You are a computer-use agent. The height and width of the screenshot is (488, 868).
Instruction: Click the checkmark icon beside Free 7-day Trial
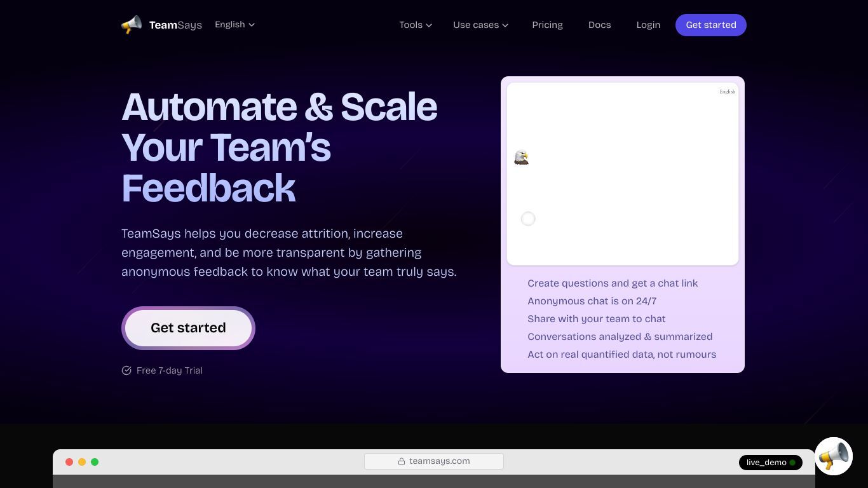click(126, 370)
